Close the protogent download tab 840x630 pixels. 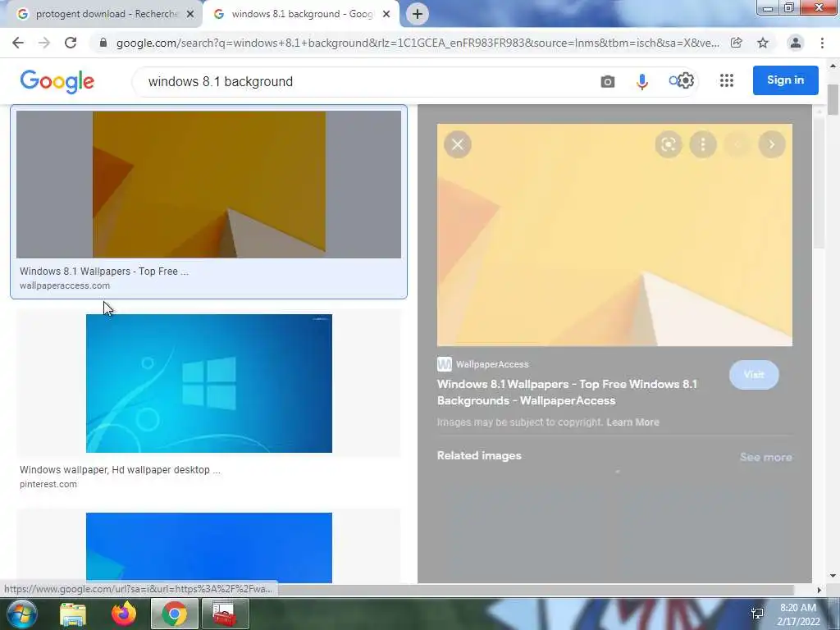[x=189, y=15]
